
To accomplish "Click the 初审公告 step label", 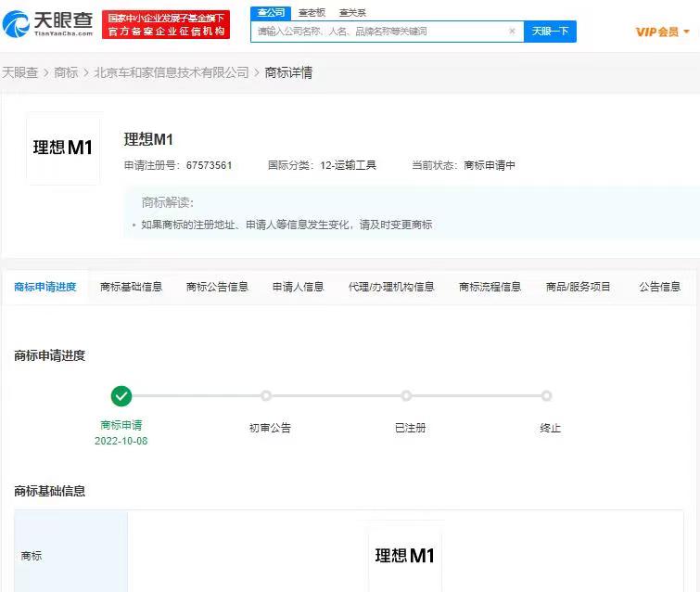I will [x=270, y=428].
